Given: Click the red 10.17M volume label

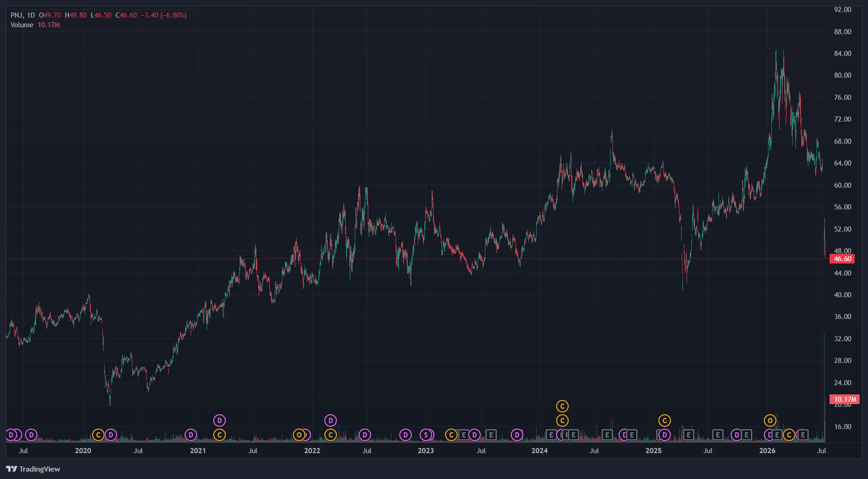Looking at the screenshot, I should tap(844, 399).
